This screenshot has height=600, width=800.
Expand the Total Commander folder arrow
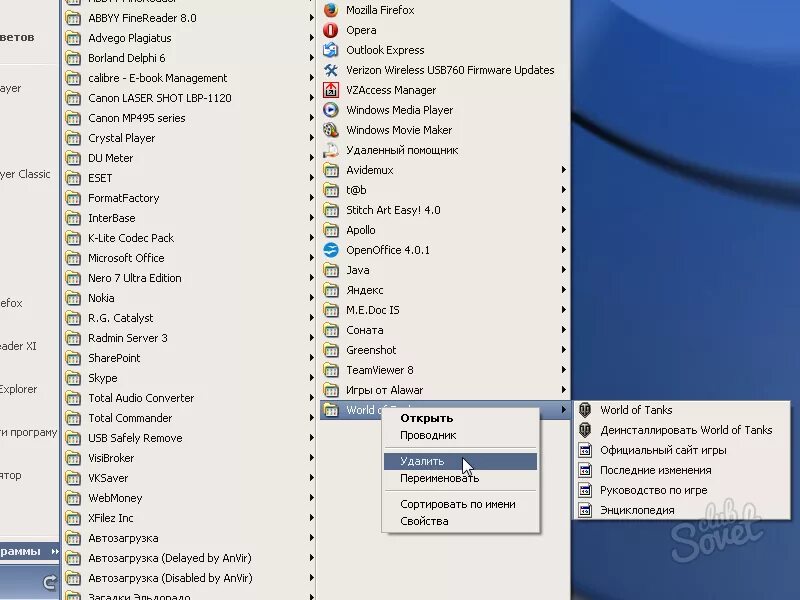click(x=311, y=417)
